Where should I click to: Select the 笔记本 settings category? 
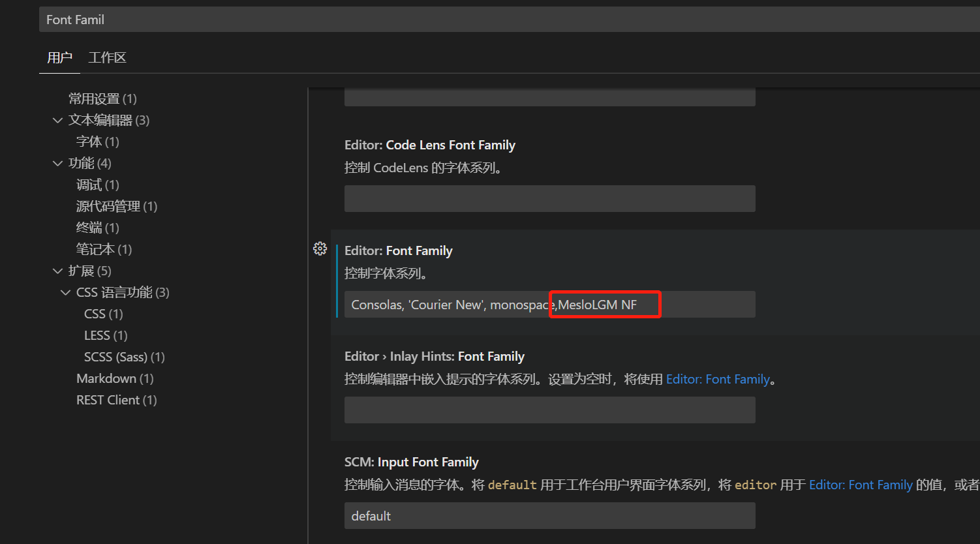coord(103,249)
